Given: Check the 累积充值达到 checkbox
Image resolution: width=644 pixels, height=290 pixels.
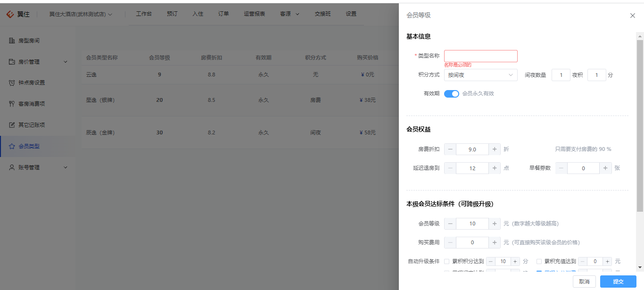Looking at the screenshot, I should pos(539,261).
